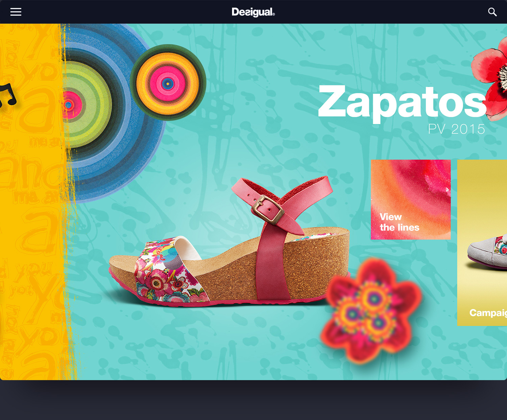Image resolution: width=507 pixels, height=420 pixels.
Task: Open the View the lines tile
Action: pyautogui.click(x=410, y=200)
